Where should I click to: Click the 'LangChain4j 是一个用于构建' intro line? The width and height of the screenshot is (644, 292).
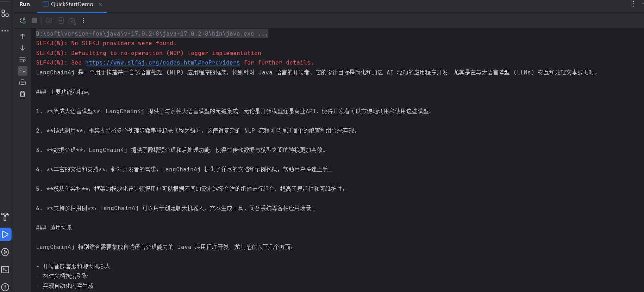coord(317,73)
